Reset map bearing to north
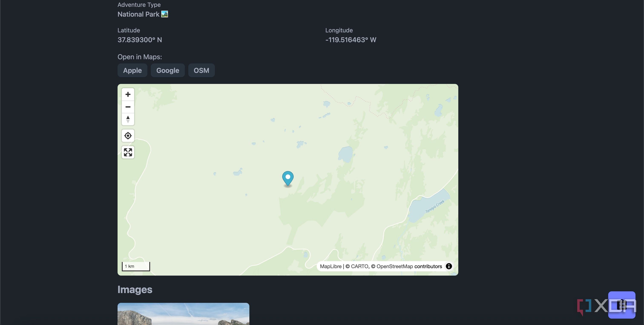Viewport: 644px width, 325px height. click(x=128, y=119)
